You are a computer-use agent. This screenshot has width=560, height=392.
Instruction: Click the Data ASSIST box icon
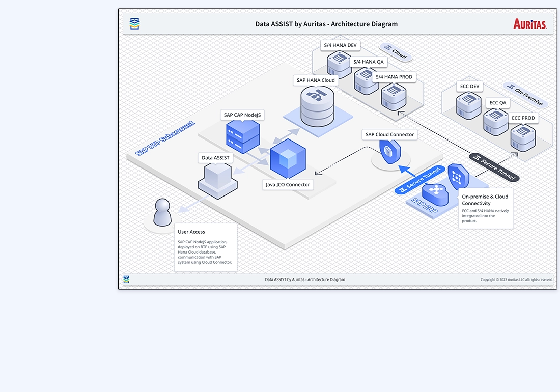pos(217,181)
